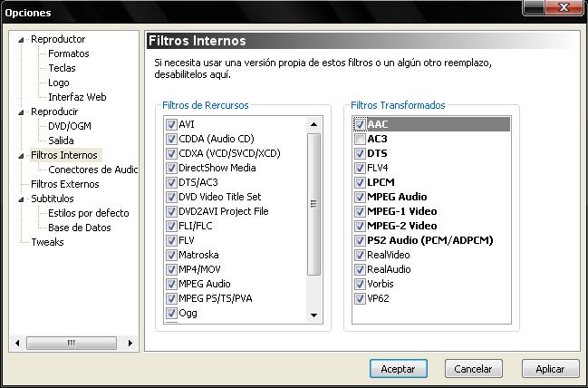Open Filtros Externos settings
Screen dimensions: 588x388
coord(65,184)
